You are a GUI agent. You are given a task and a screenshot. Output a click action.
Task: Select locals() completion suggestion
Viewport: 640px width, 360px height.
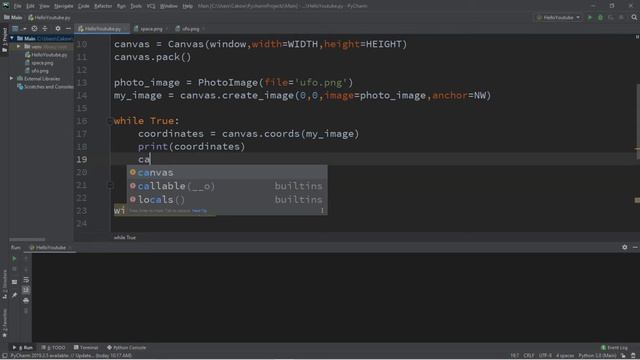(x=227, y=200)
